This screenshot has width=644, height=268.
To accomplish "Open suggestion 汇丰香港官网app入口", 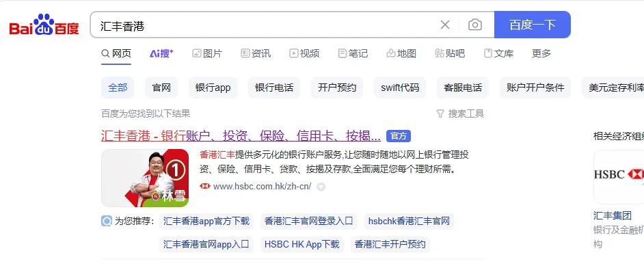I will [x=206, y=245].
